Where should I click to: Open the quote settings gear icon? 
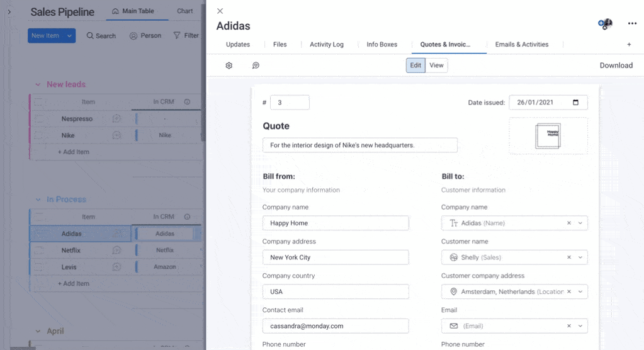point(229,65)
